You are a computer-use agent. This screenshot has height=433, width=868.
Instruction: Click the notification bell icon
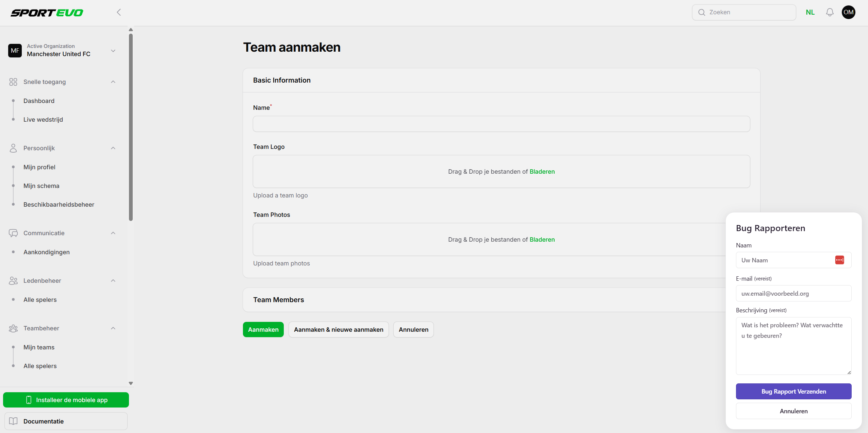(830, 12)
